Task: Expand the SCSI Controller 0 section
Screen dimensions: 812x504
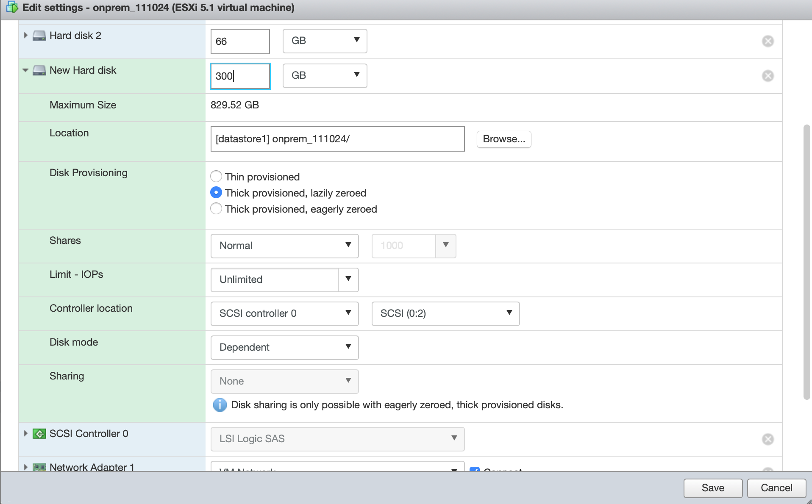Action: point(25,433)
